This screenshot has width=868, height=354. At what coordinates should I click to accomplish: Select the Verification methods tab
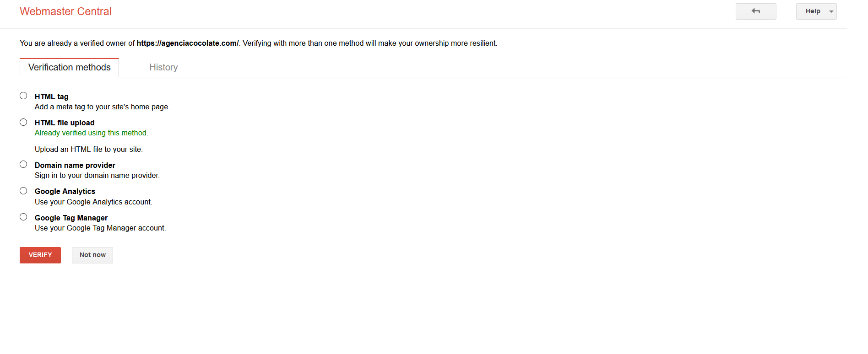(70, 68)
